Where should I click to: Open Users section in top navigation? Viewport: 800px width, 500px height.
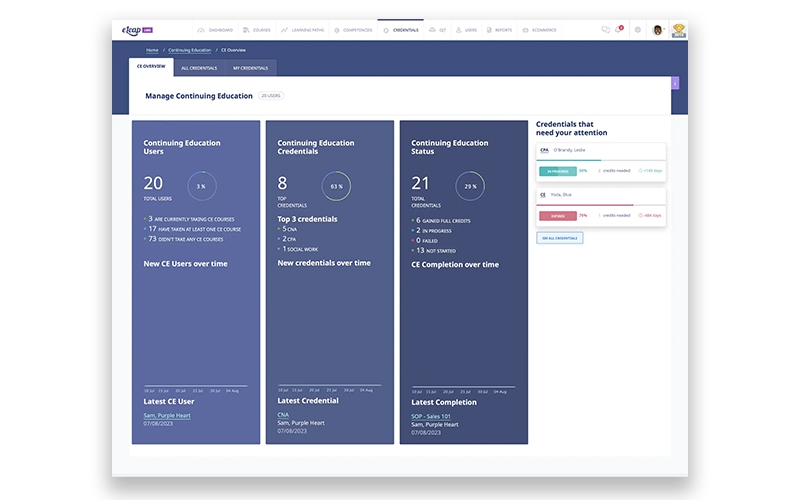(467, 30)
